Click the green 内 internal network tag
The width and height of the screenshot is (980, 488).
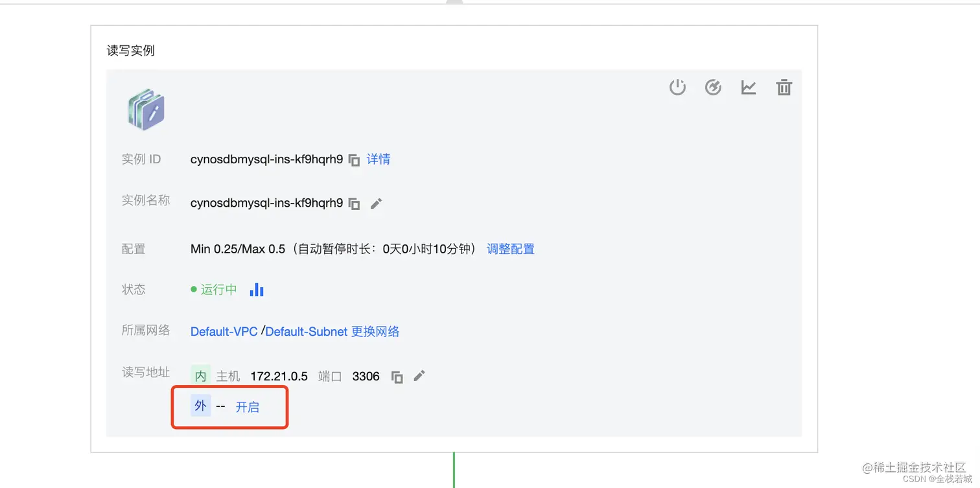tap(200, 376)
